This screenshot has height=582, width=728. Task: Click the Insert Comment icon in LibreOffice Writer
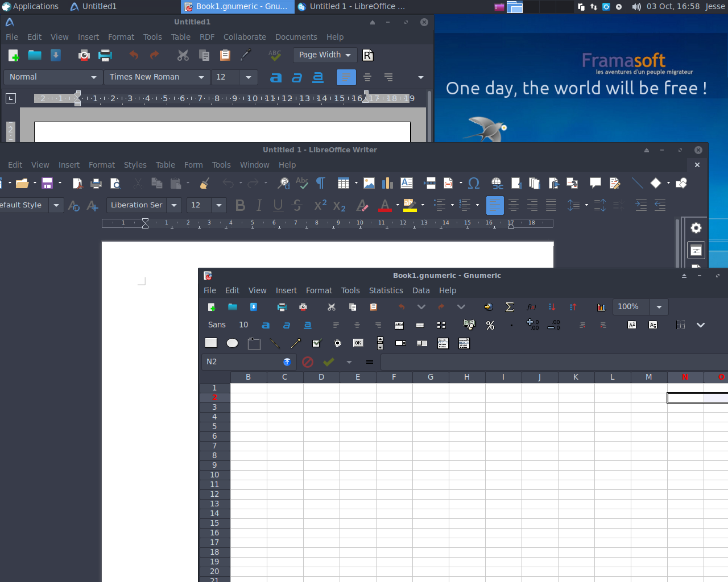595,183
